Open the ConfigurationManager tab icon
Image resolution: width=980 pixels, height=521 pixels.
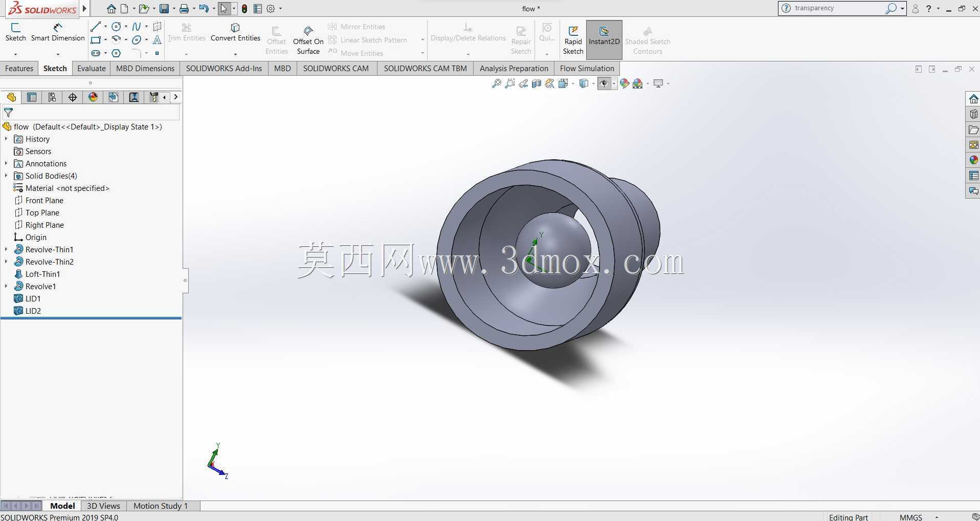[x=52, y=97]
